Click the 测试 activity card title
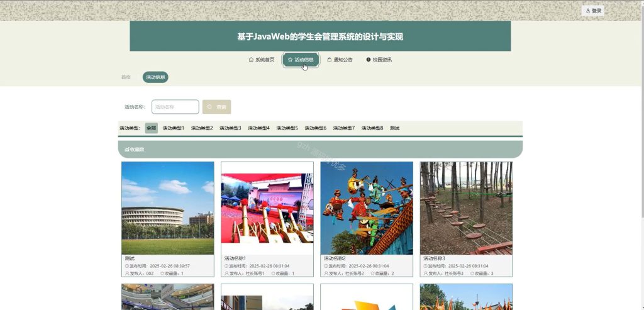The image size is (644, 310). point(130,258)
